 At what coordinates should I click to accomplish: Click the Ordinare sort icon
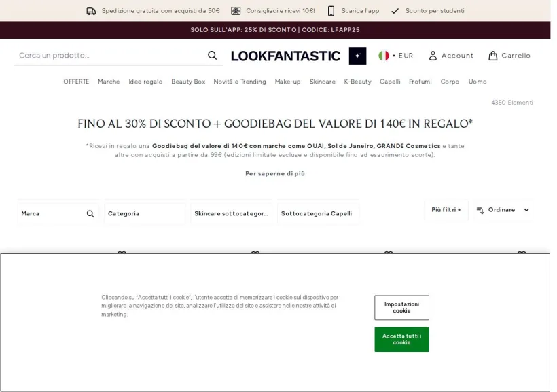tap(480, 210)
